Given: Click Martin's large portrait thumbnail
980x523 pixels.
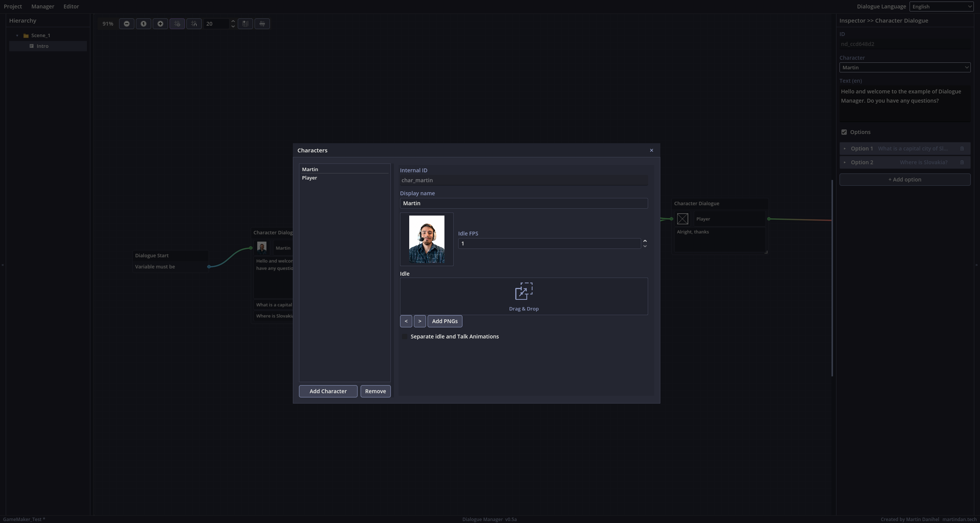Looking at the screenshot, I should pyautogui.click(x=427, y=239).
